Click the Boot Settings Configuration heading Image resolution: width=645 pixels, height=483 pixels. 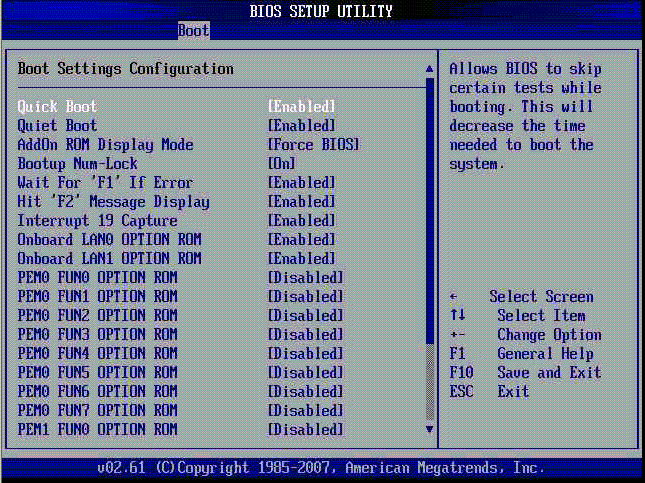tap(125, 69)
